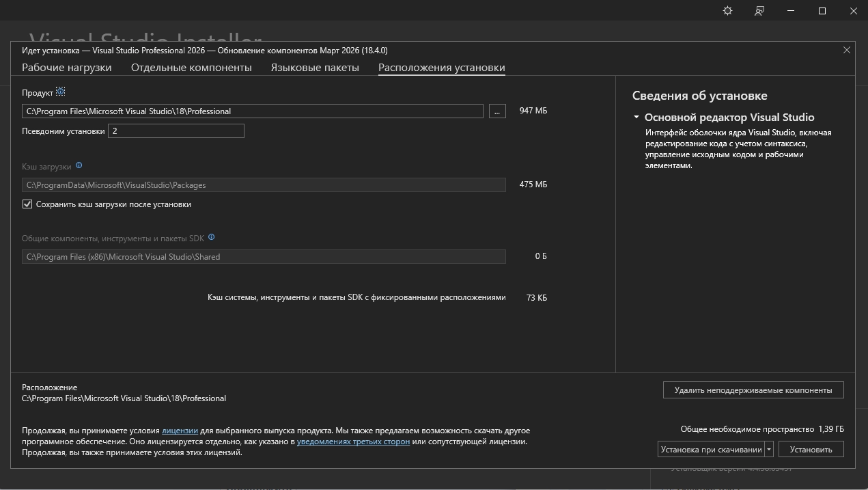The height and width of the screenshot is (490, 868).
Task: Click info icon next to Общие компоненты label
Action: point(212,237)
